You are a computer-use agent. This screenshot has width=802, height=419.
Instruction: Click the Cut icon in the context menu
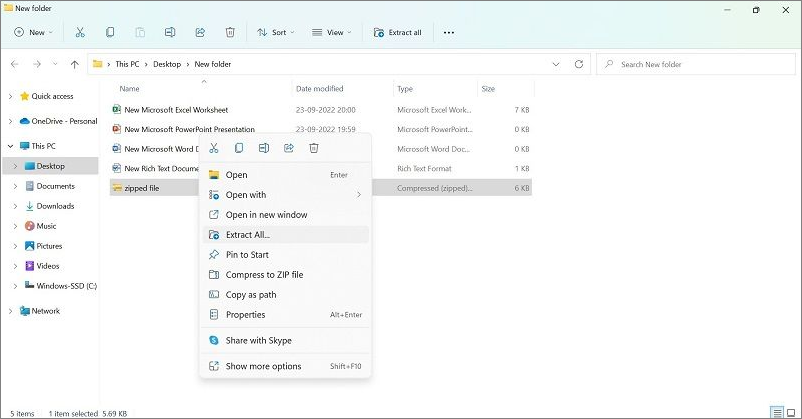point(213,148)
